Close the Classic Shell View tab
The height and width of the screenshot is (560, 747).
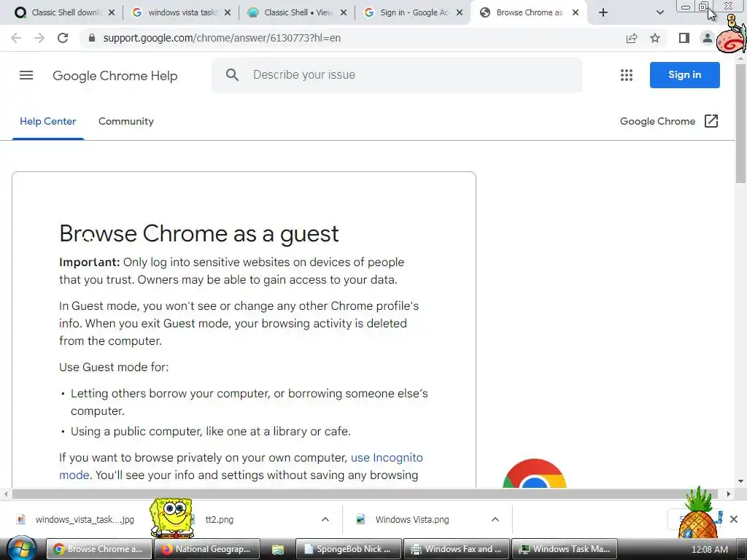tap(344, 12)
